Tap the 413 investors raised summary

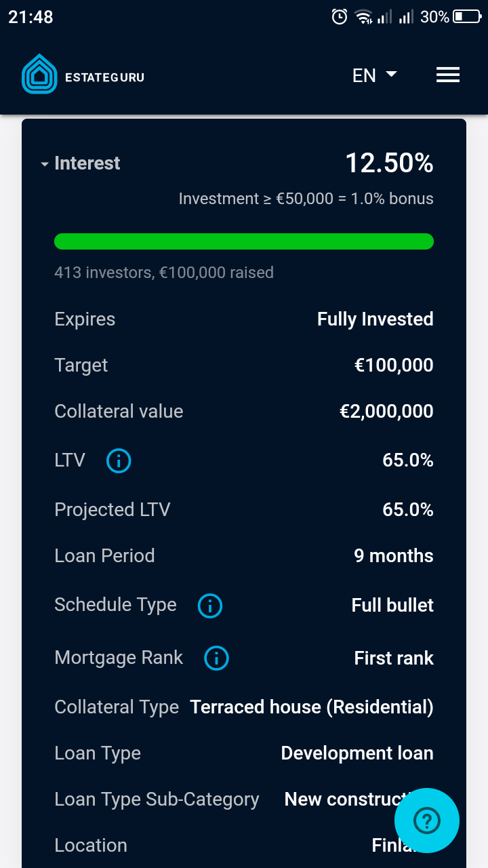click(x=164, y=273)
